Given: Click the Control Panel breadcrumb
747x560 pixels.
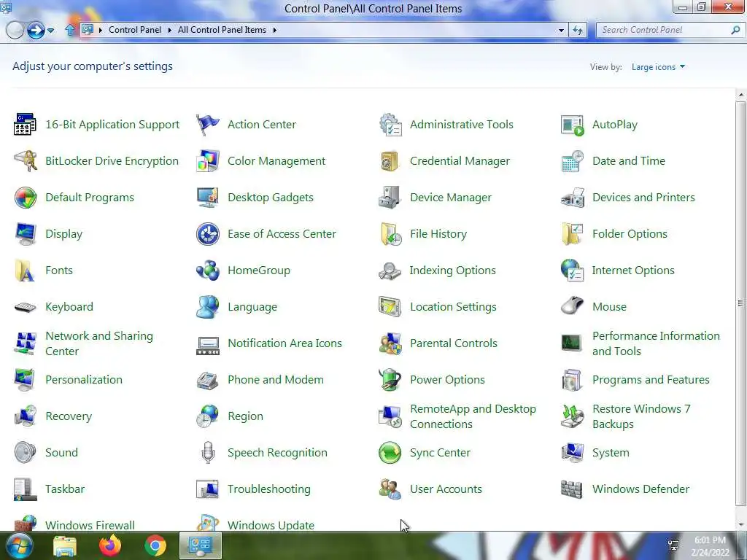Looking at the screenshot, I should point(135,29).
